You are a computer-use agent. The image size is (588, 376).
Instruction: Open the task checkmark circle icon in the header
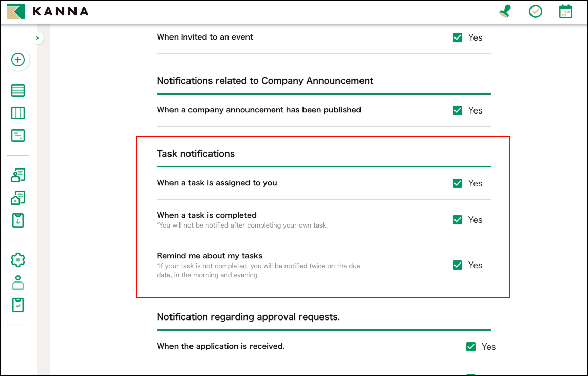pos(536,11)
